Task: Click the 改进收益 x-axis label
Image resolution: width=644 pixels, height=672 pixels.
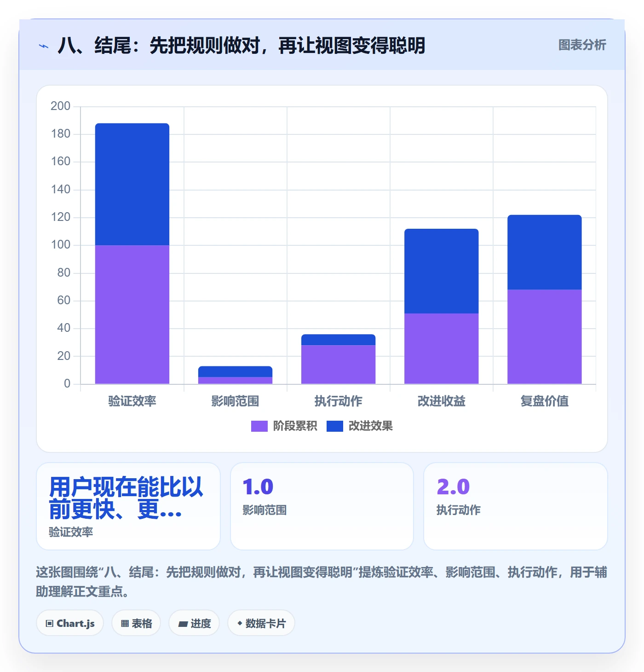Action: 441,401
